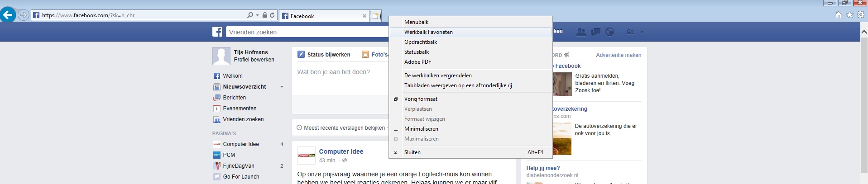Choose 'Tabbladen weergeven op een afzonderlijke rij'
Viewport: 868px width, 184px height.
click(x=470, y=85)
